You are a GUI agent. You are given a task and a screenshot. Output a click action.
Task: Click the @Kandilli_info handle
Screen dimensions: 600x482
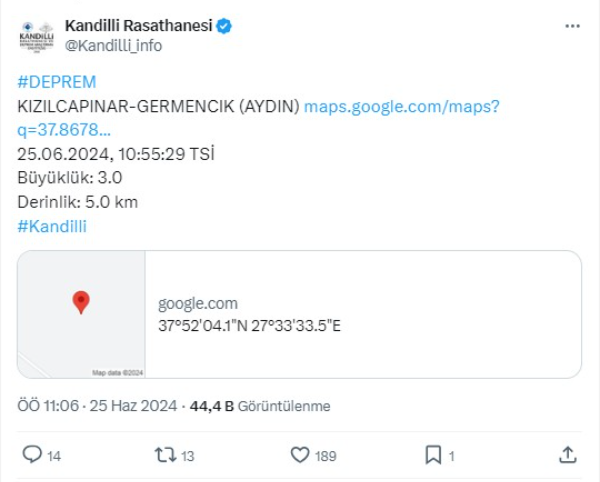(113, 46)
